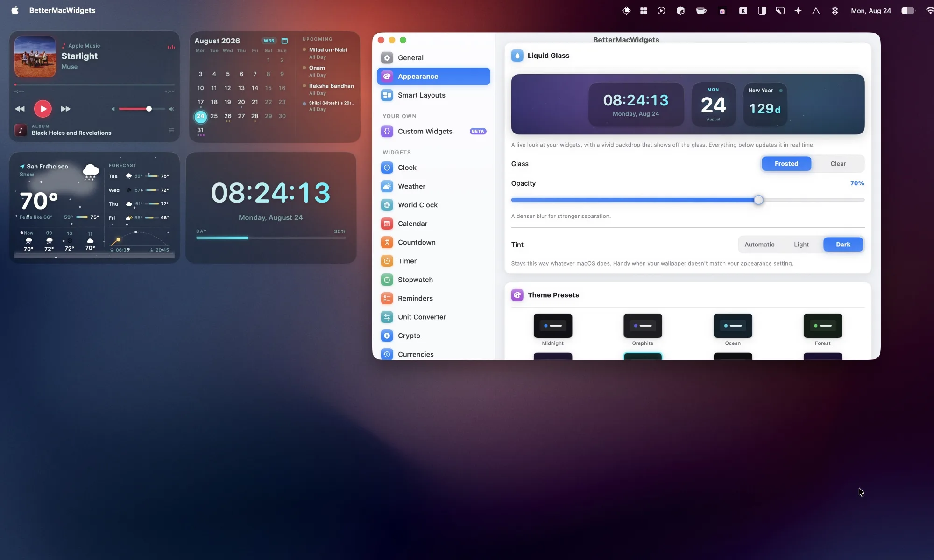Select the 31st in the August 2026 calendar
The image size is (934, 560).
tap(200, 130)
